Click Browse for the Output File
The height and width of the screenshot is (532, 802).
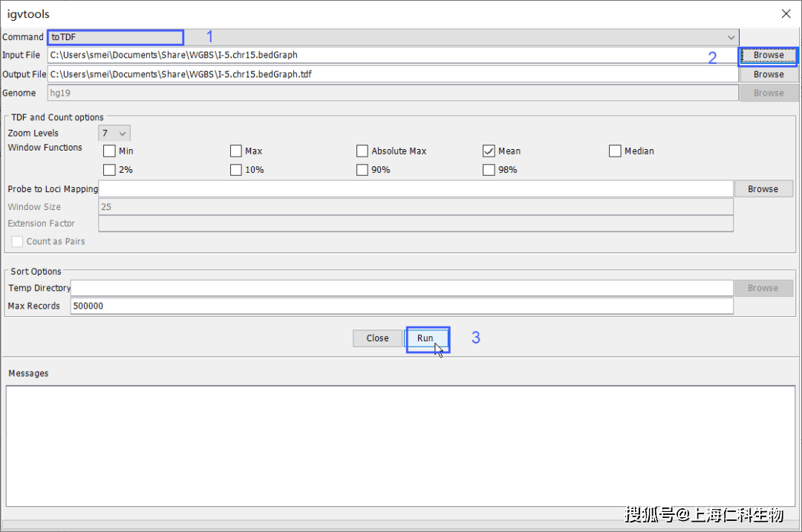point(768,74)
